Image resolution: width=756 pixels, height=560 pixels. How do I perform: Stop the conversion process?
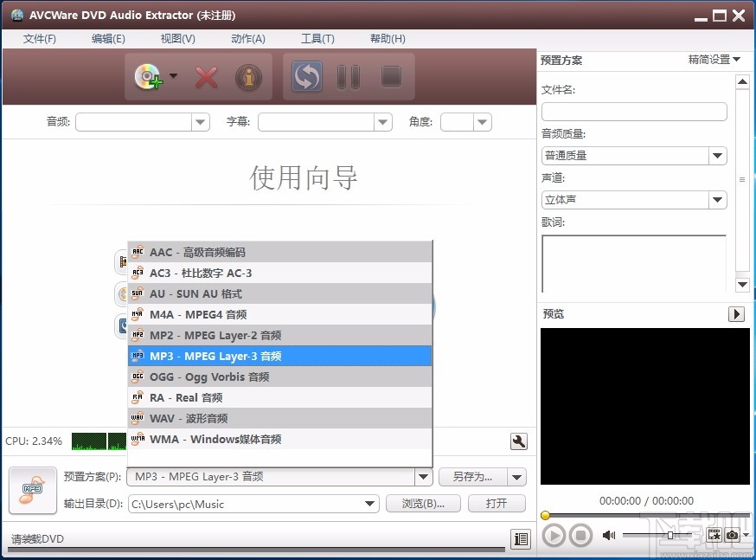pyautogui.click(x=390, y=77)
